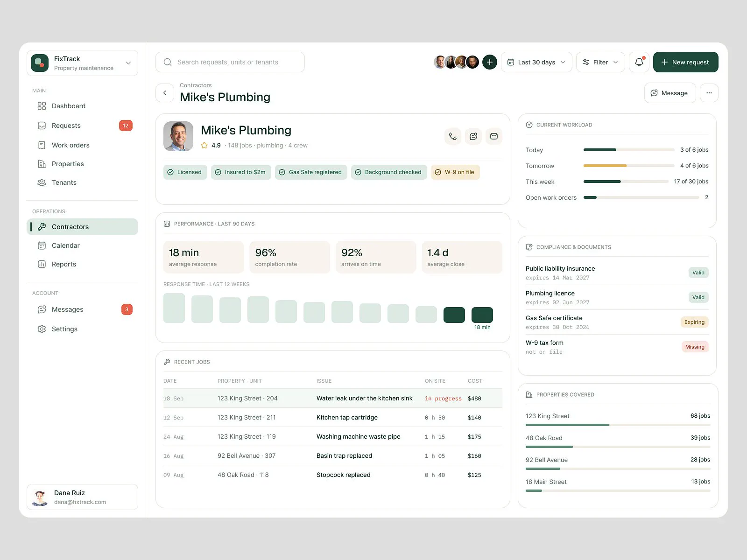Viewport: 747px width, 560px height.
Task: Click the Message button
Action: pyautogui.click(x=670, y=93)
